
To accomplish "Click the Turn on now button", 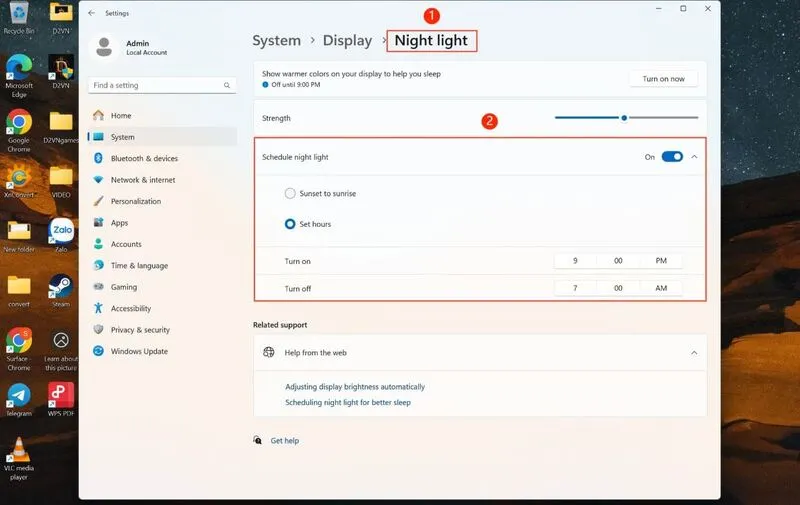I will [663, 79].
